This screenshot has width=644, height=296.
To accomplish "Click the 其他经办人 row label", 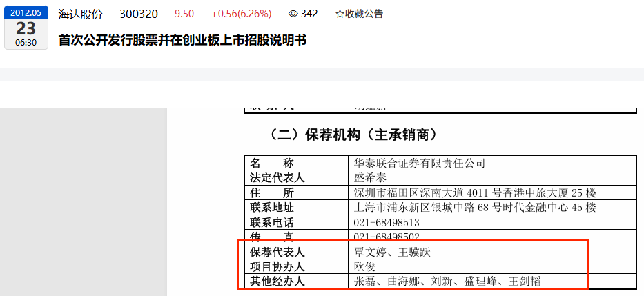I will click(x=277, y=282).
